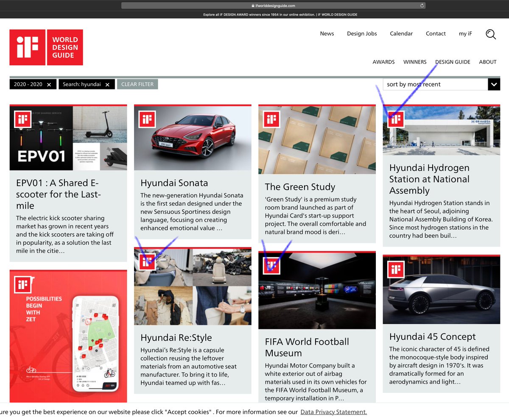The height and width of the screenshot is (420, 509).
Task: Click iF badge on Hydrogen Station card
Action: pyautogui.click(x=396, y=119)
